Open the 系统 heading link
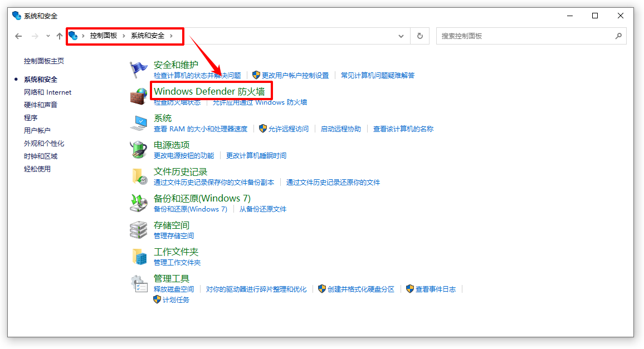 pyautogui.click(x=163, y=118)
